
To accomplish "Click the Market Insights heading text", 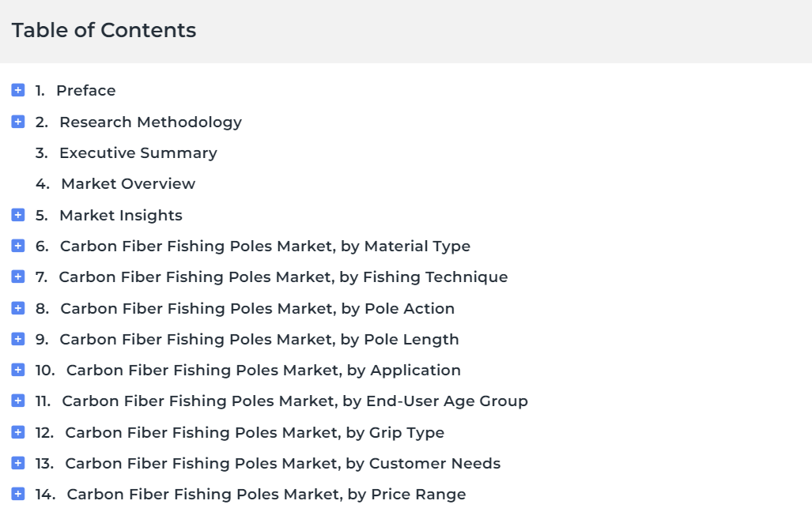I will 121,216.
